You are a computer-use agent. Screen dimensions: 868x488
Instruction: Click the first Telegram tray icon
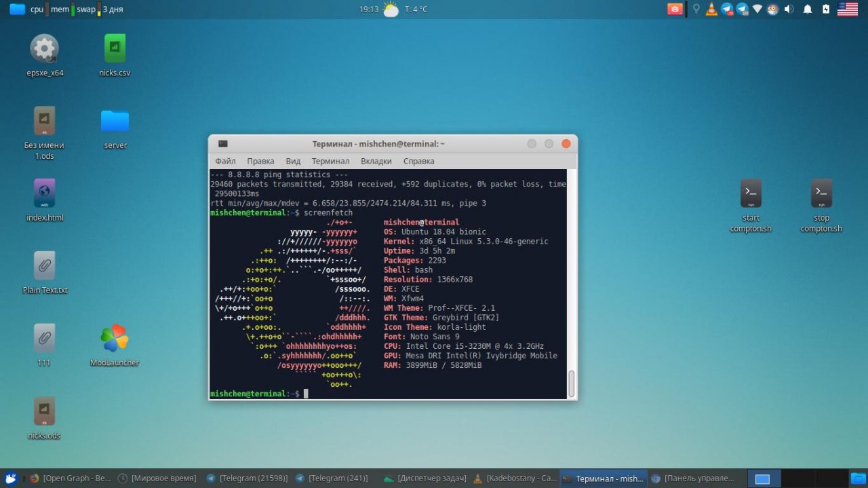727,9
